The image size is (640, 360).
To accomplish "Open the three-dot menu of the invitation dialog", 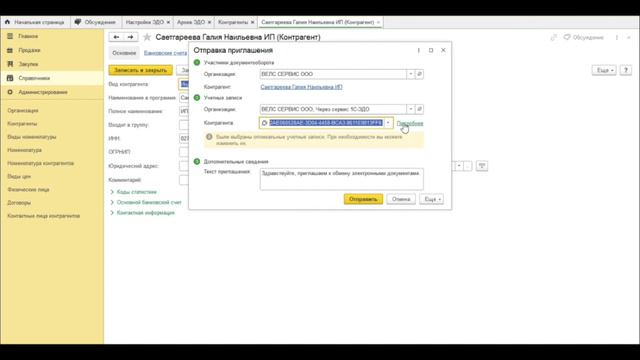I will coord(418,50).
